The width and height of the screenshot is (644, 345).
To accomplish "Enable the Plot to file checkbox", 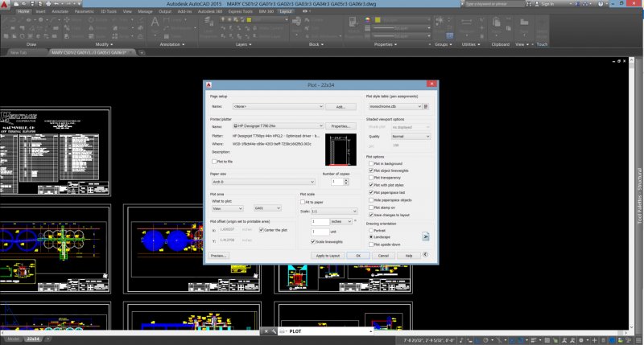I will click(x=214, y=162).
